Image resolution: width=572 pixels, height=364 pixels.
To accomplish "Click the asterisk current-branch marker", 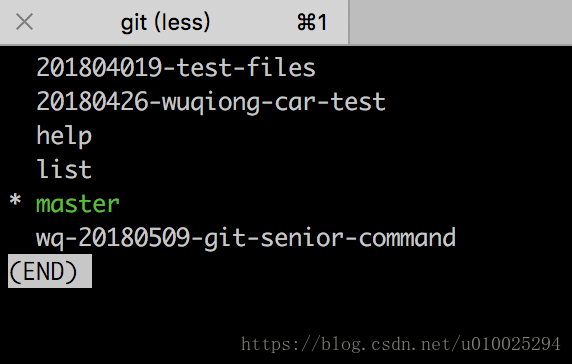I will [x=15, y=200].
